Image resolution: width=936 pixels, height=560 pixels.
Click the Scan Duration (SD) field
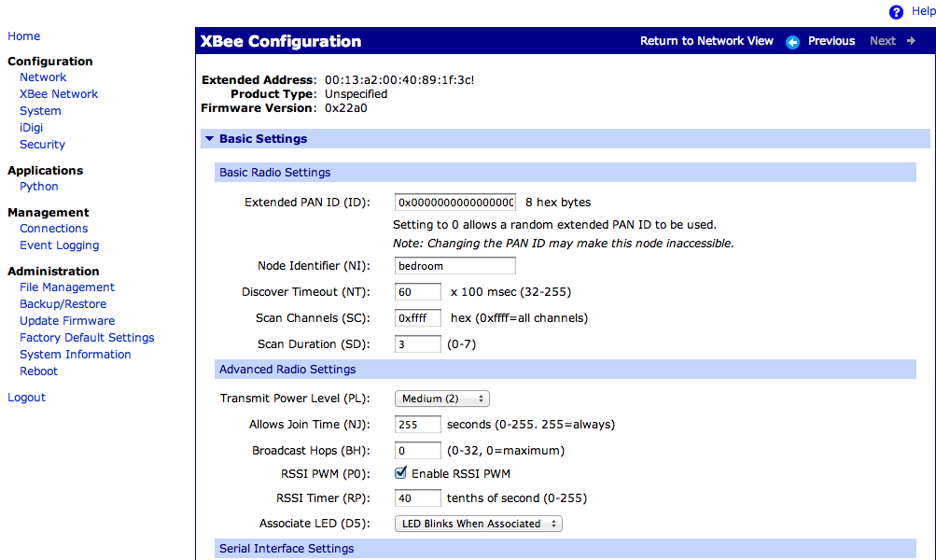pyautogui.click(x=417, y=343)
